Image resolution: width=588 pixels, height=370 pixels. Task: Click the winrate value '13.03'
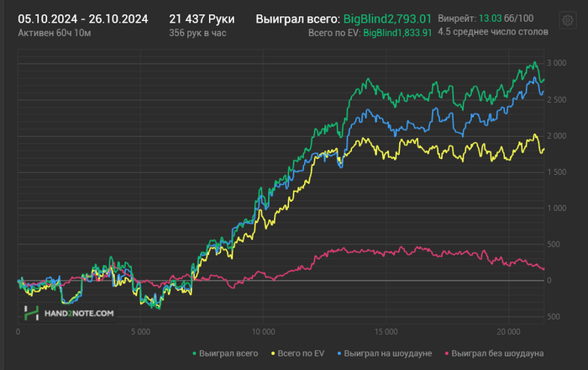click(490, 18)
